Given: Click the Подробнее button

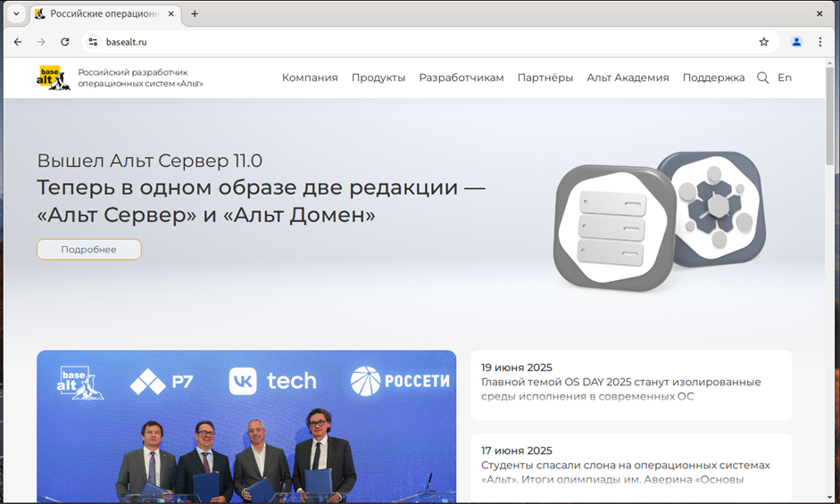Looking at the screenshot, I should click(x=88, y=250).
